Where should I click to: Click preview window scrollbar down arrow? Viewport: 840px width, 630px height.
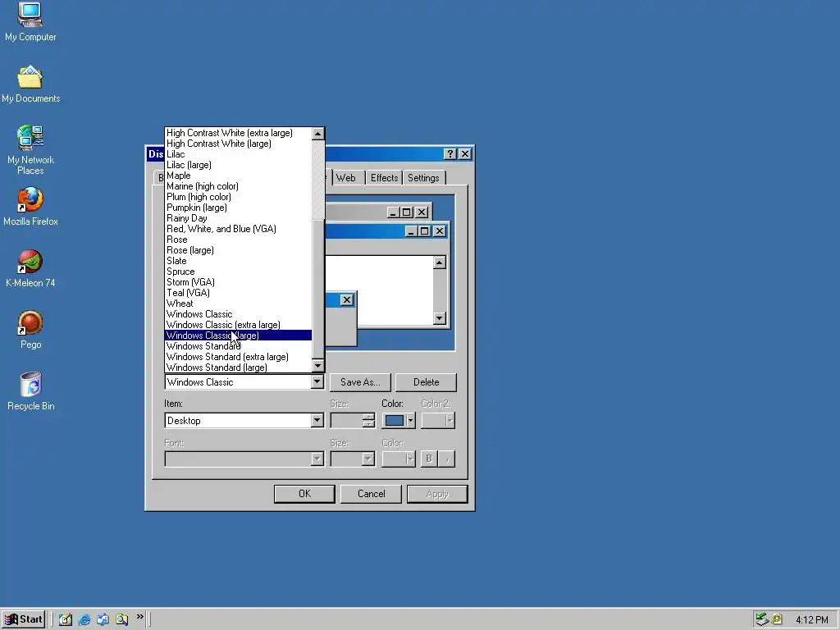point(440,318)
